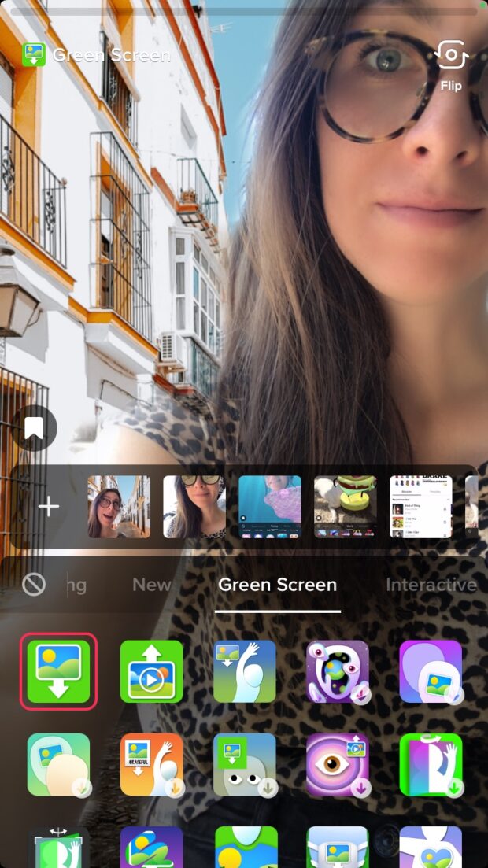Choose the orange 'Grateful' hand effect
The height and width of the screenshot is (868, 488).
click(x=151, y=764)
